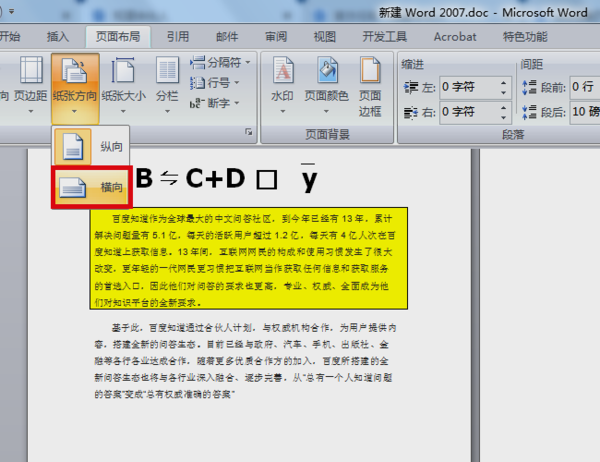Click the right indent icon

411,113
